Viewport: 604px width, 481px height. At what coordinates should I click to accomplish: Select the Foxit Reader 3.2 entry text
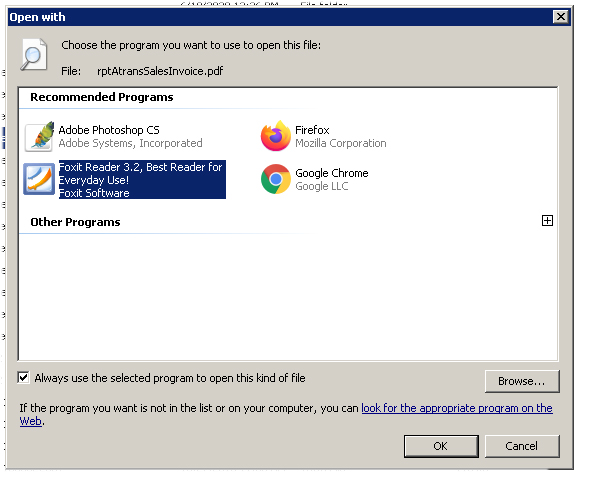tap(142, 179)
